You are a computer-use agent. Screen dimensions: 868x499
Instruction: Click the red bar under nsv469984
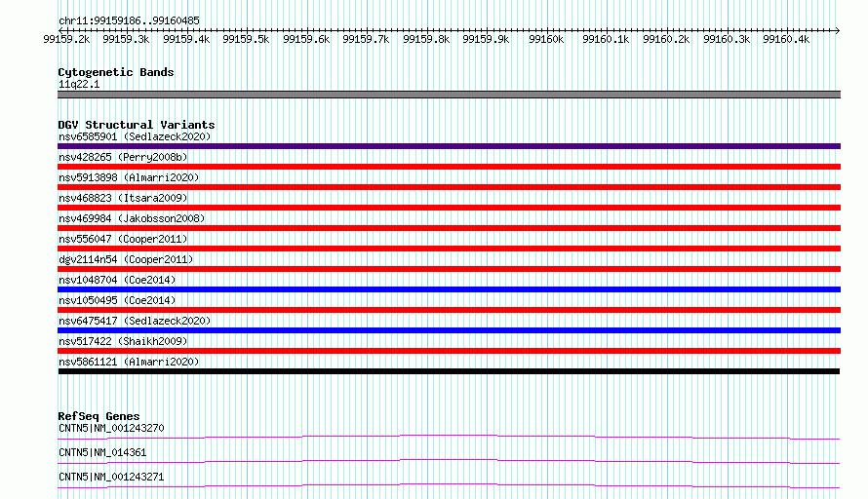click(x=449, y=228)
